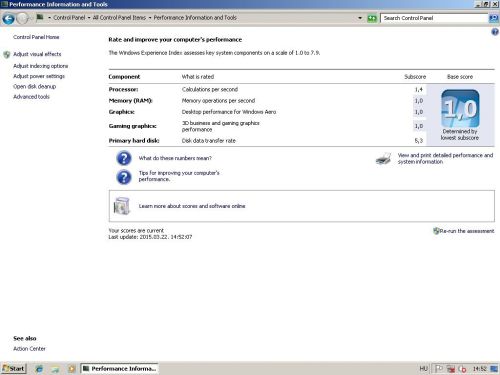This screenshot has width=500, height=375.
Task: Click Re-run the assessment link
Action: [467, 231]
